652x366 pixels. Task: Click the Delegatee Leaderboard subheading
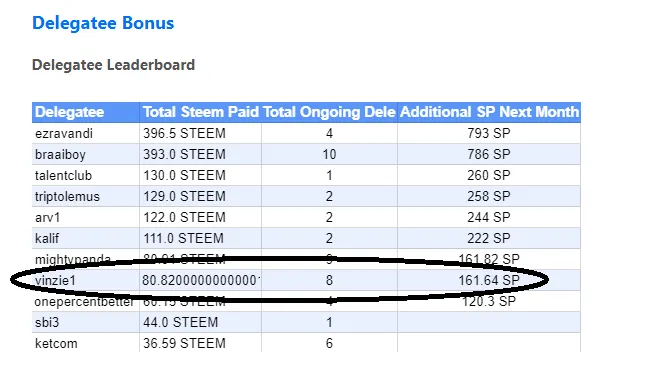point(114,65)
